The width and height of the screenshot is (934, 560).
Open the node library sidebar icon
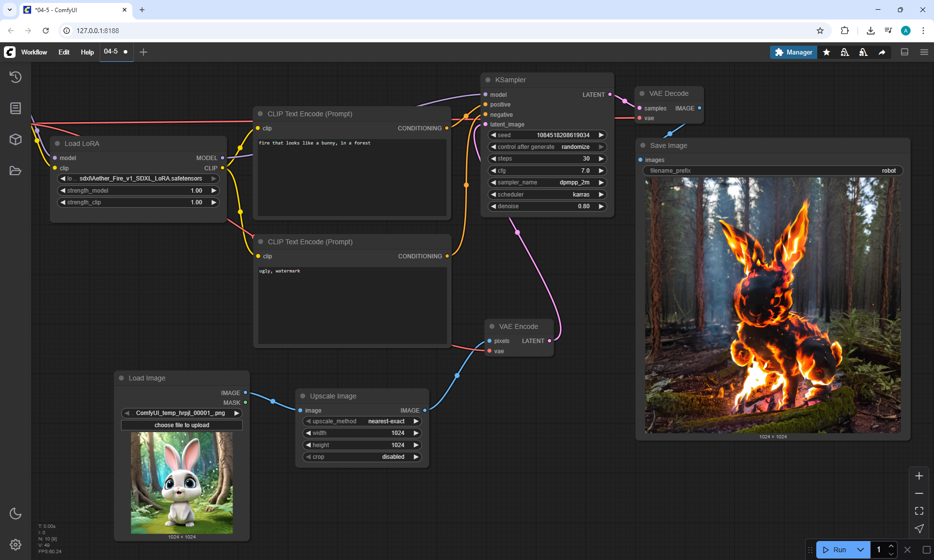[x=16, y=108]
